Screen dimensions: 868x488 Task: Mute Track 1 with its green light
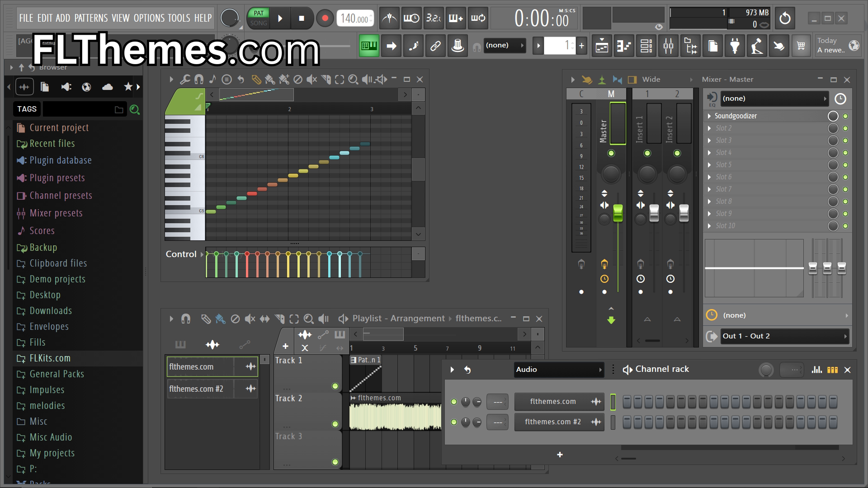(335, 386)
